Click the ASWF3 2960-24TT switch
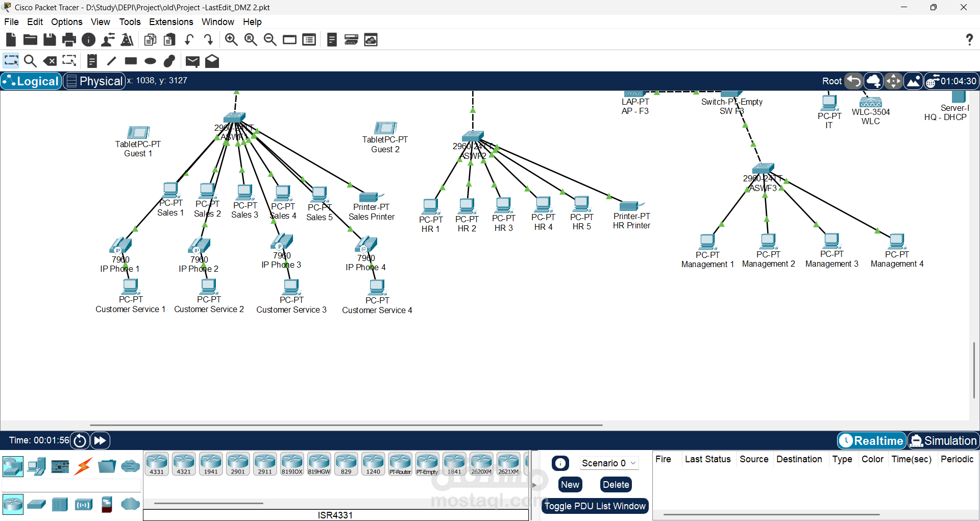The image size is (980, 521). pyautogui.click(x=763, y=169)
